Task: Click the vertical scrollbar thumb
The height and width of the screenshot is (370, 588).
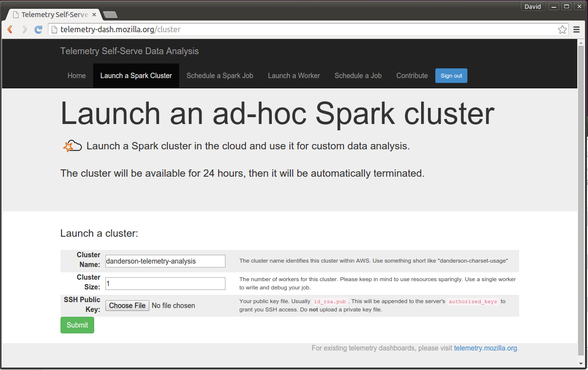Action: coord(581,201)
